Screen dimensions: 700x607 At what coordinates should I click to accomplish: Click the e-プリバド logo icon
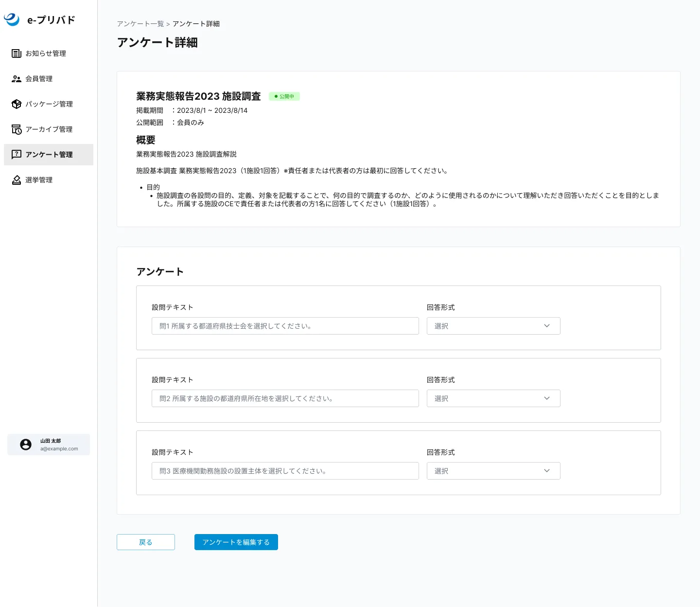click(x=12, y=19)
